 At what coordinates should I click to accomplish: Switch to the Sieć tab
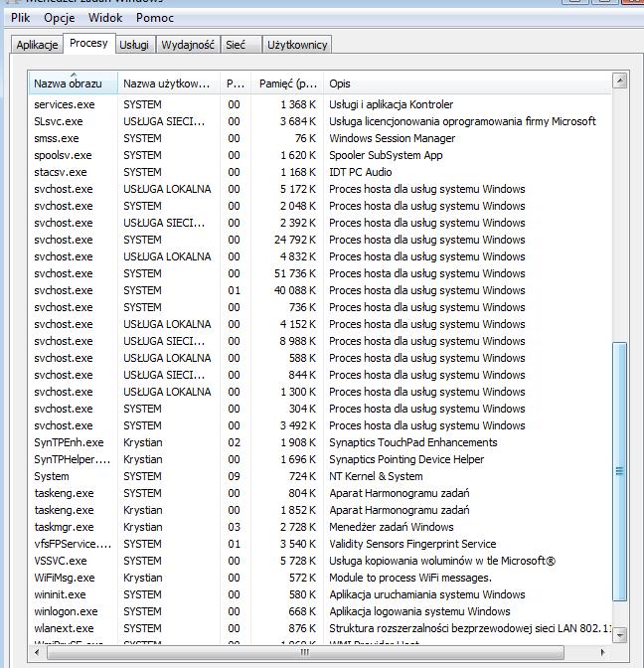coord(236,45)
